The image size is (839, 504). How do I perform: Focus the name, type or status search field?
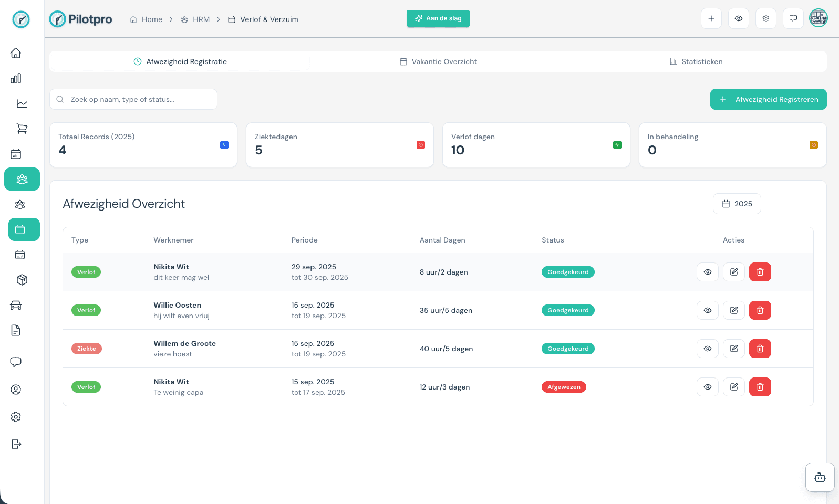[133, 99]
